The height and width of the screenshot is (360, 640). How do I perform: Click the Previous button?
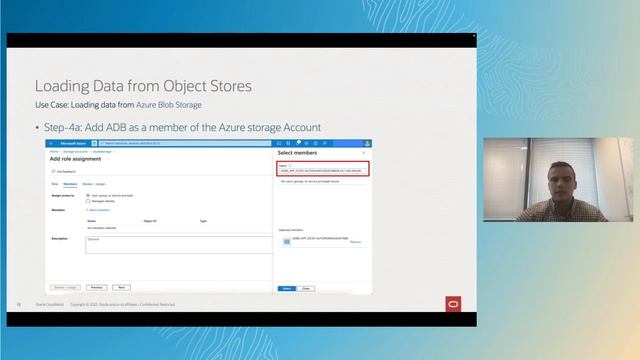click(x=97, y=287)
